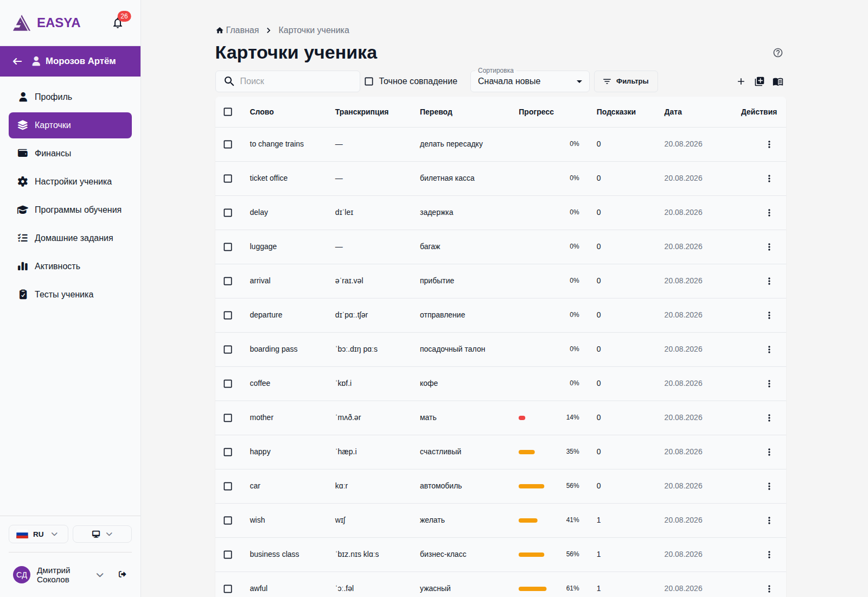This screenshot has height=597, width=868.
Task: Open actions menu for 'mother' row
Action: (769, 418)
